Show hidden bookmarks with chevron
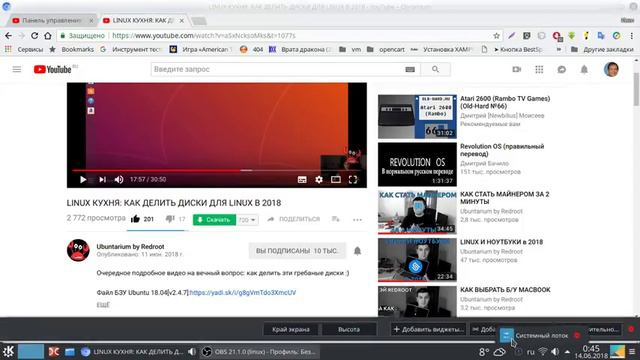The width and height of the screenshot is (640, 360). pos(559,49)
